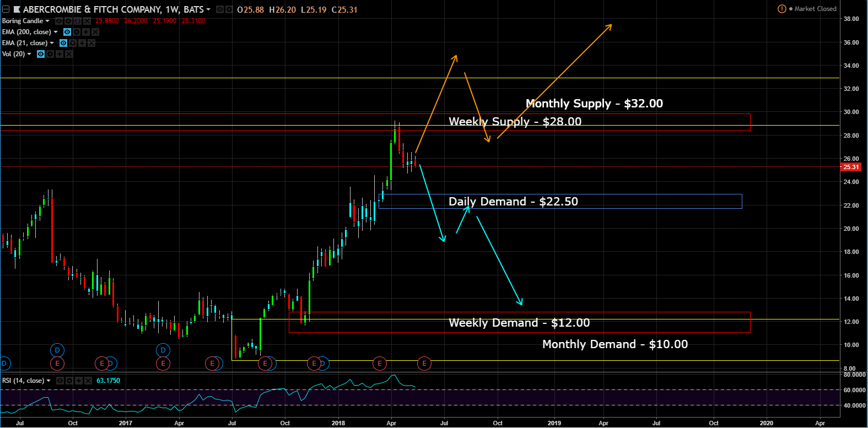Toggle visibility eye of the main symbol
Image resolution: width=868 pixels, height=428 pixels.
[x=220, y=9]
